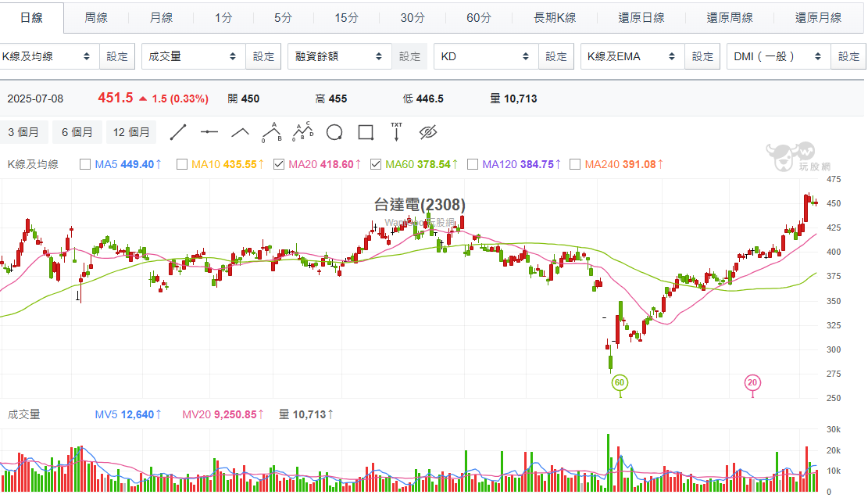Check the MA240 moving average checkbox
This screenshot has height=498, width=868.
[576, 164]
